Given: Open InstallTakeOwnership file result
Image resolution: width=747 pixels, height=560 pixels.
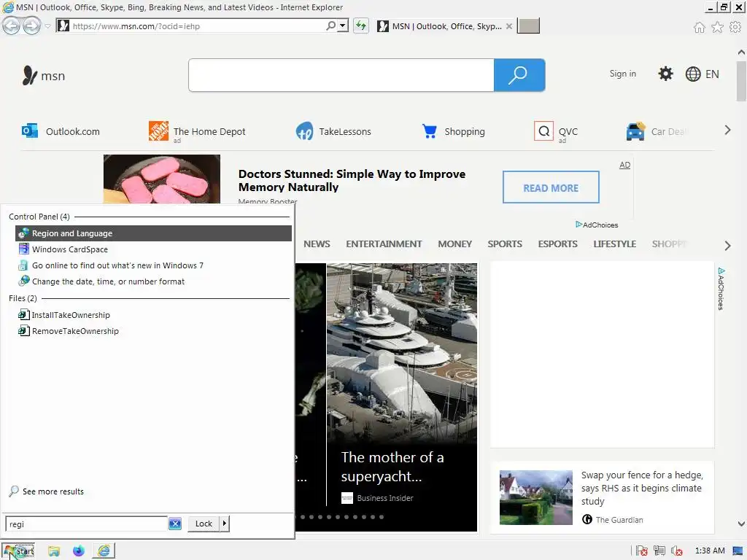Looking at the screenshot, I should coord(153,315).
